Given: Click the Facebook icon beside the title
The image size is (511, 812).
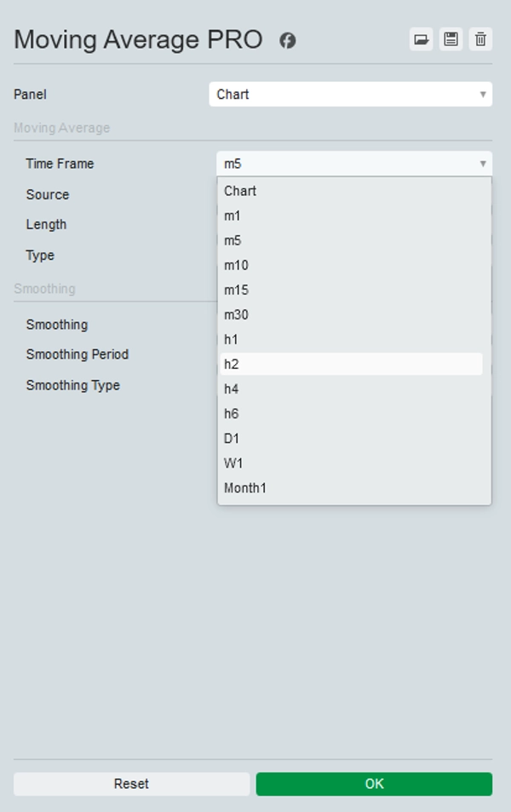Looking at the screenshot, I should 288,40.
